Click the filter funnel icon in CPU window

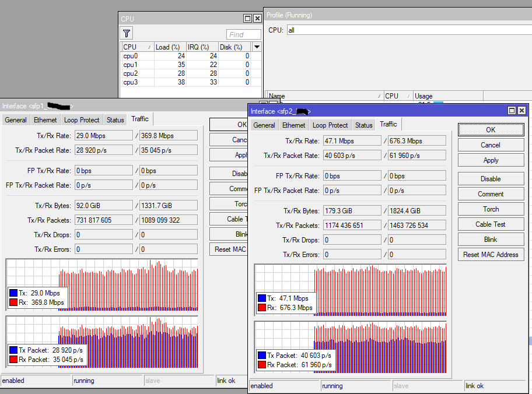point(127,33)
